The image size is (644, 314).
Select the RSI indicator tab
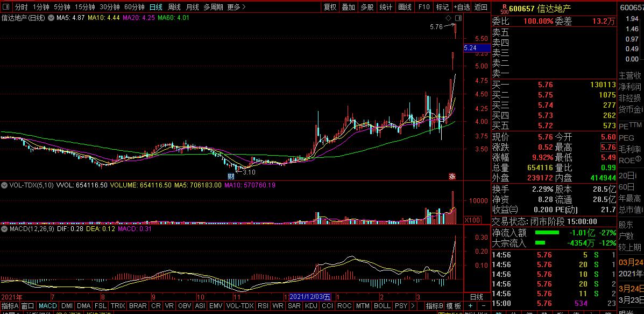coord(263,306)
